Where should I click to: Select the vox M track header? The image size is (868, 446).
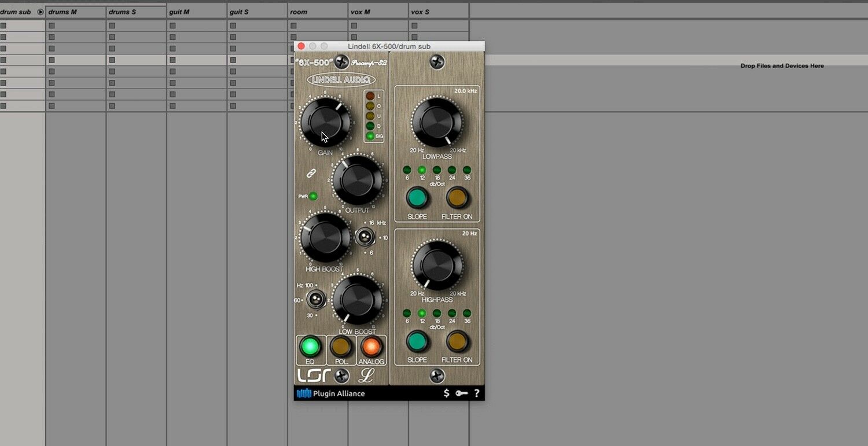tap(378, 12)
